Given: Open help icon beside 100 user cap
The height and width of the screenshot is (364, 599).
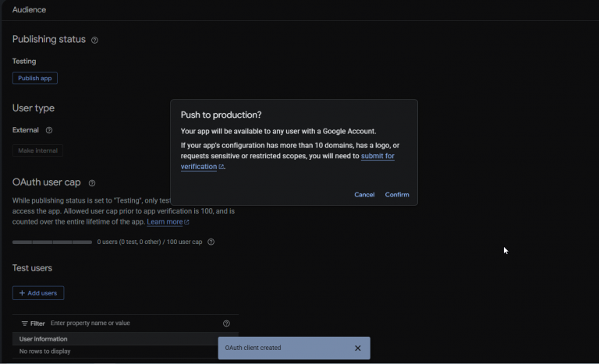Looking at the screenshot, I should point(211,242).
